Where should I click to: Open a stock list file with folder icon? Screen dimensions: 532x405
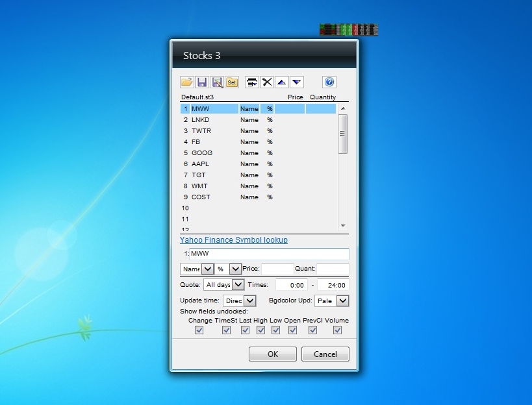pos(187,82)
